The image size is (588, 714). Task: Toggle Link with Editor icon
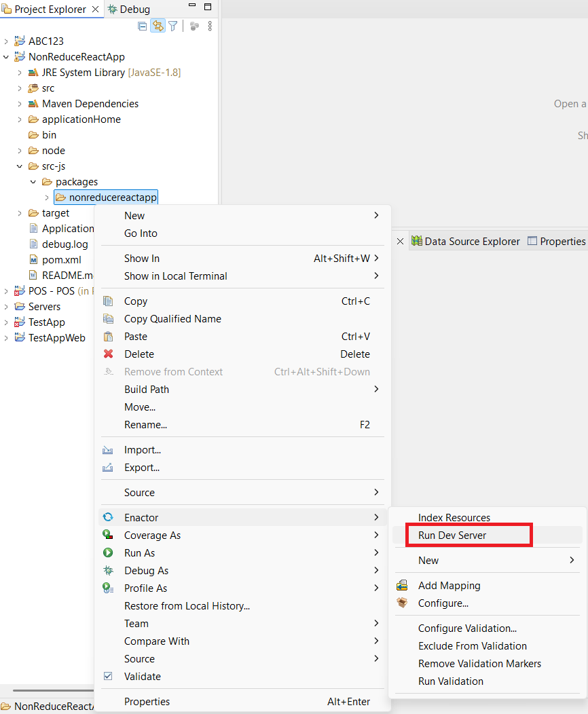[x=158, y=26]
